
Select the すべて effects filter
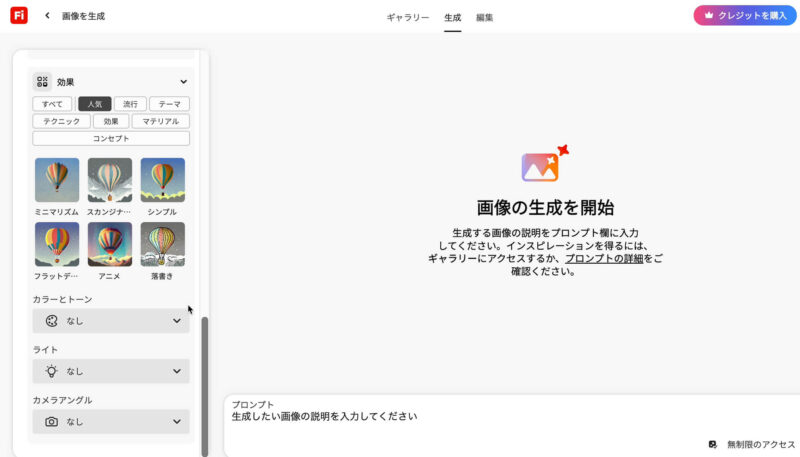52,104
